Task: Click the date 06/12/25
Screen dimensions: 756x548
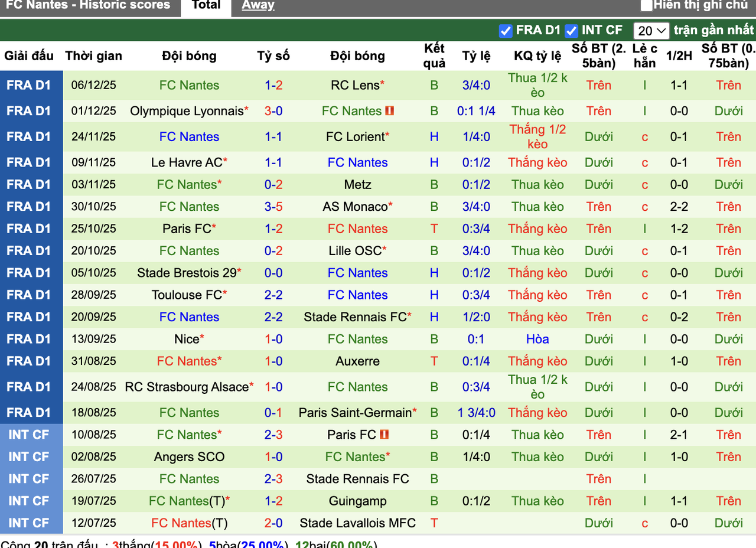Action: click(x=94, y=86)
